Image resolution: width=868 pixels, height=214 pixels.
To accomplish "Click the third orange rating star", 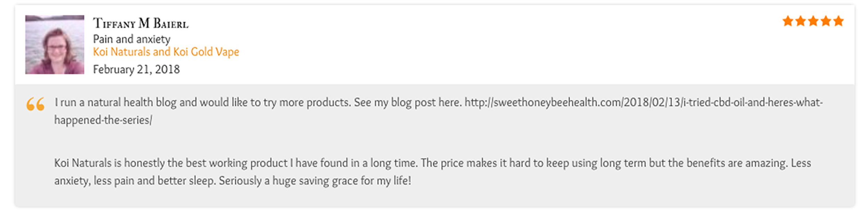I will [x=813, y=21].
